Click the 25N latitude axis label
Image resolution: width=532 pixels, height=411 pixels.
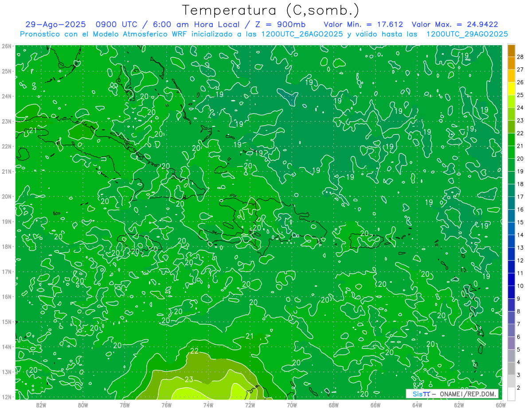tap(6, 71)
